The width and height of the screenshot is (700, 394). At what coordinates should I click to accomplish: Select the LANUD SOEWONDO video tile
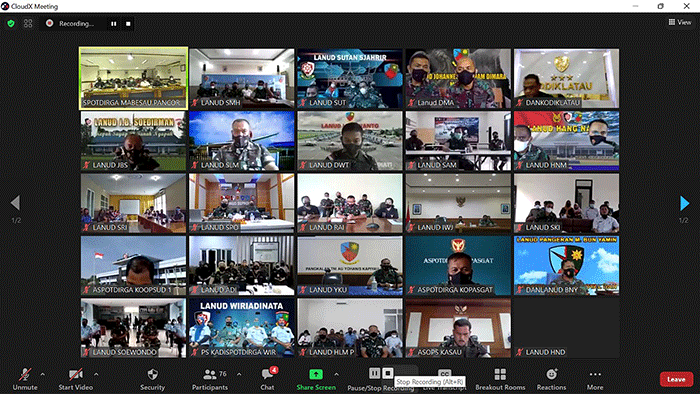(133, 328)
